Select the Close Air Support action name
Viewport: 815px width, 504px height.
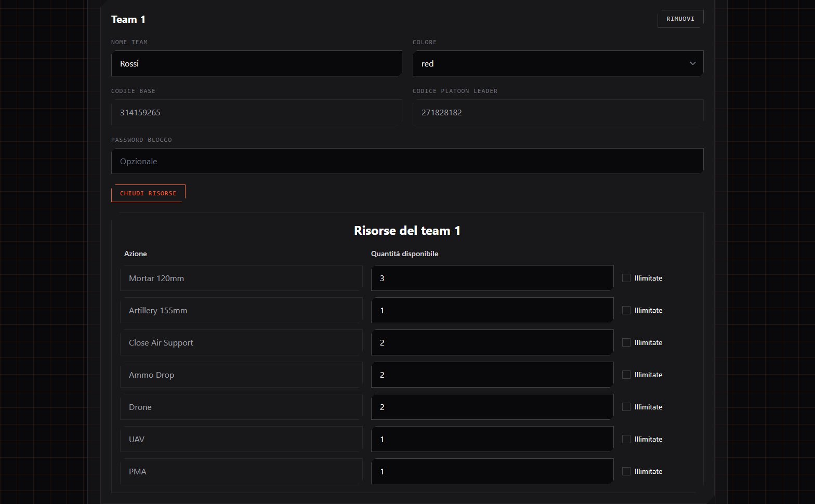241,342
